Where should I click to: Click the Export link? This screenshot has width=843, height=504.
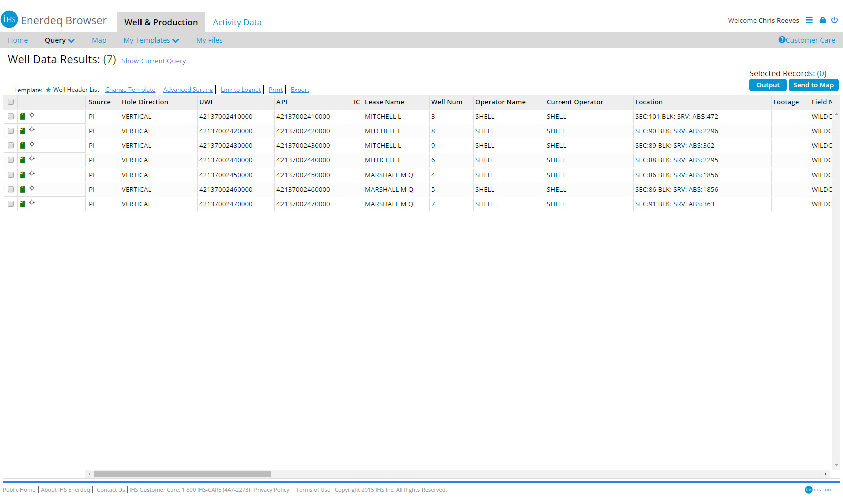coord(300,90)
